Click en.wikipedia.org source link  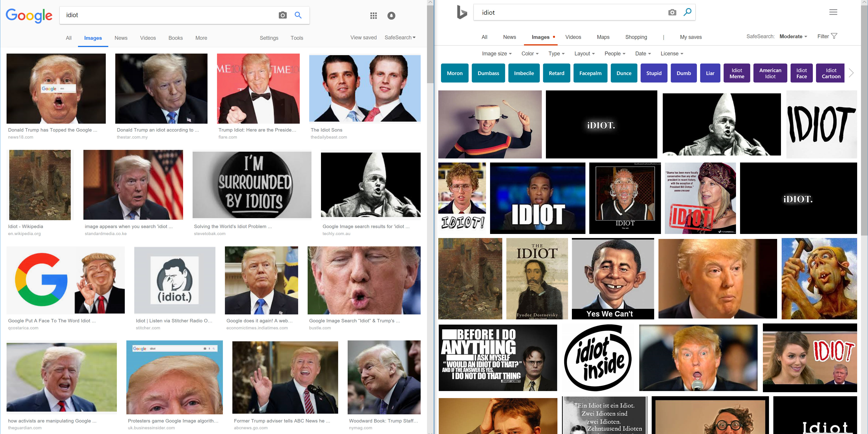point(24,234)
